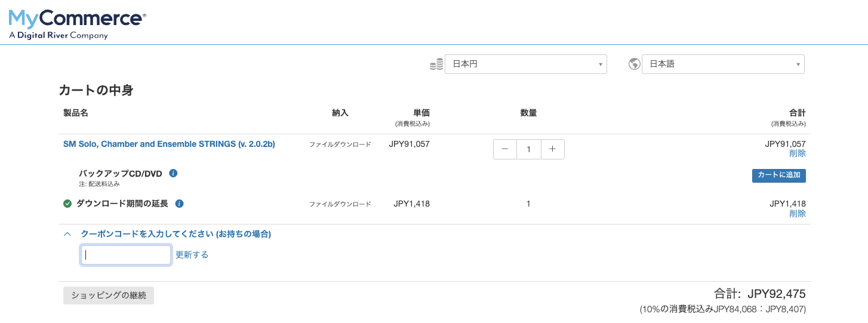The width and height of the screenshot is (868, 323).
Task: Focus the coupon code input field
Action: 126,255
